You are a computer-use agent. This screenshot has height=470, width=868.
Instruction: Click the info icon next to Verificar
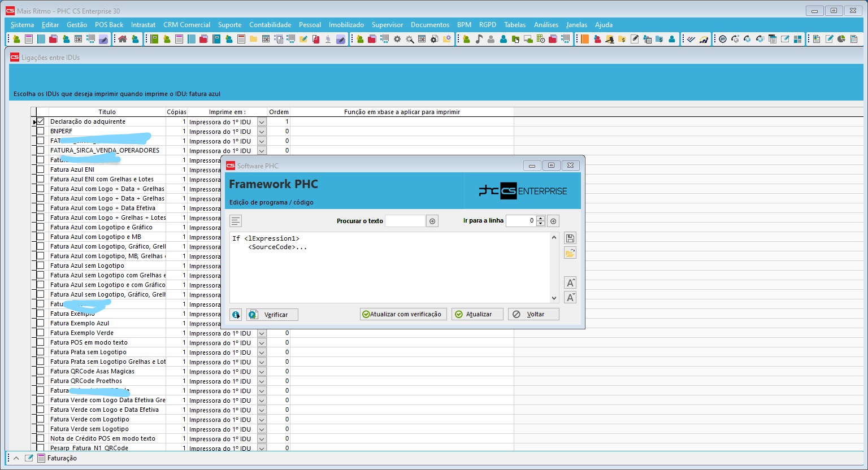pos(236,315)
